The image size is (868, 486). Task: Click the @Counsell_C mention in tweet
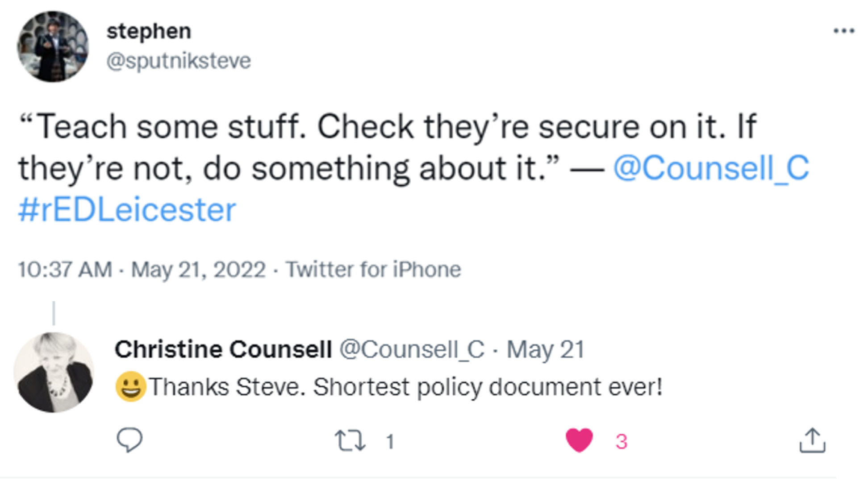click(x=711, y=168)
